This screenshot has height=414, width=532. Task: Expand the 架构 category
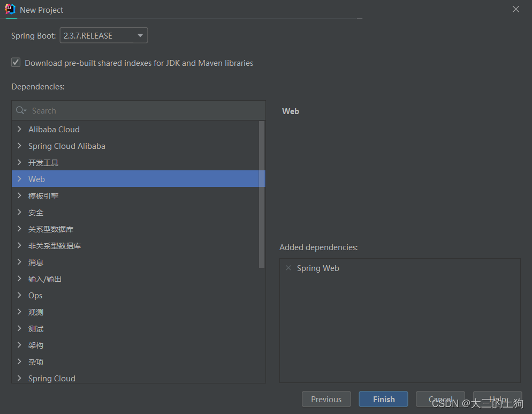point(19,345)
